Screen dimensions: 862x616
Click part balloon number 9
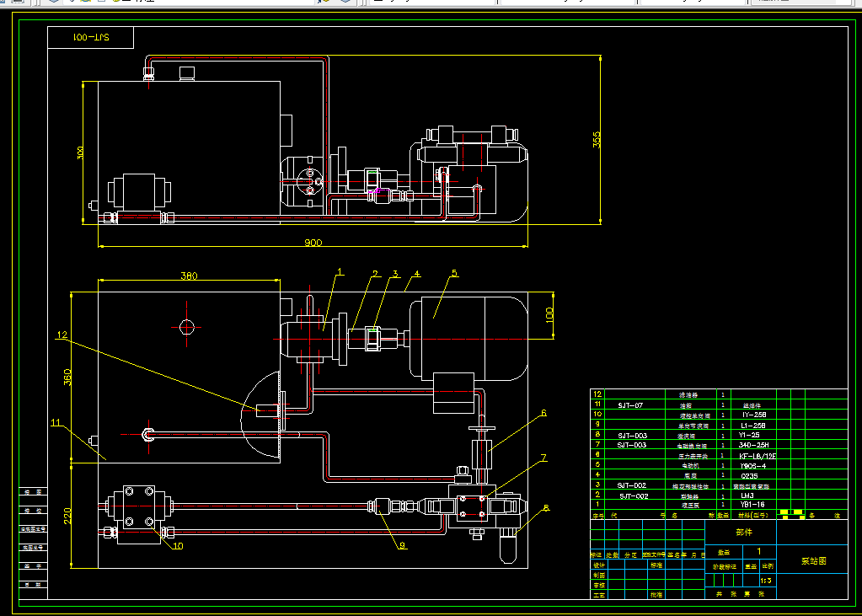click(404, 545)
